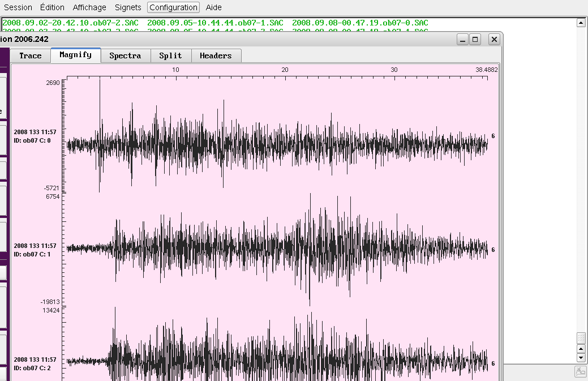The image size is (588, 381).
Task: Click the clear-plot icon in bottom-right corner
Action: (x=580, y=371)
